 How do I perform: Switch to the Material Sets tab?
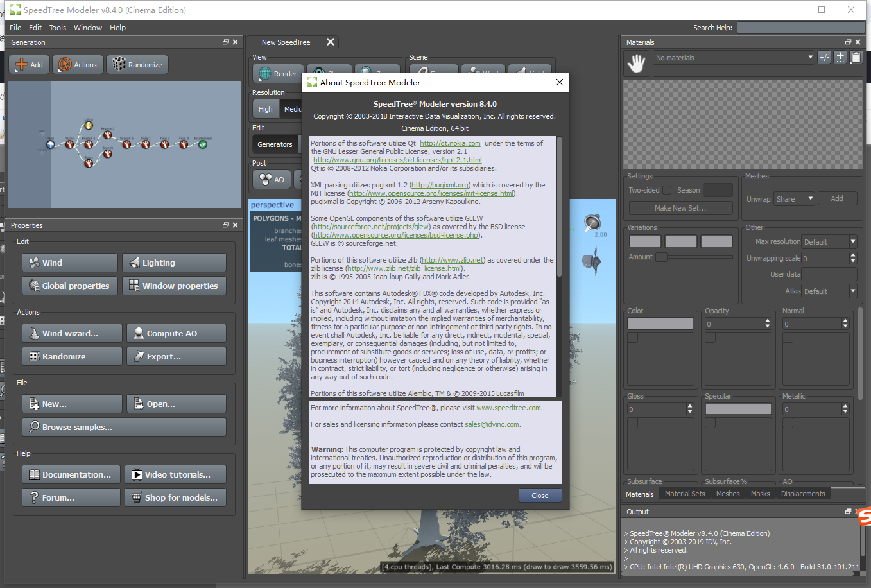(685, 494)
